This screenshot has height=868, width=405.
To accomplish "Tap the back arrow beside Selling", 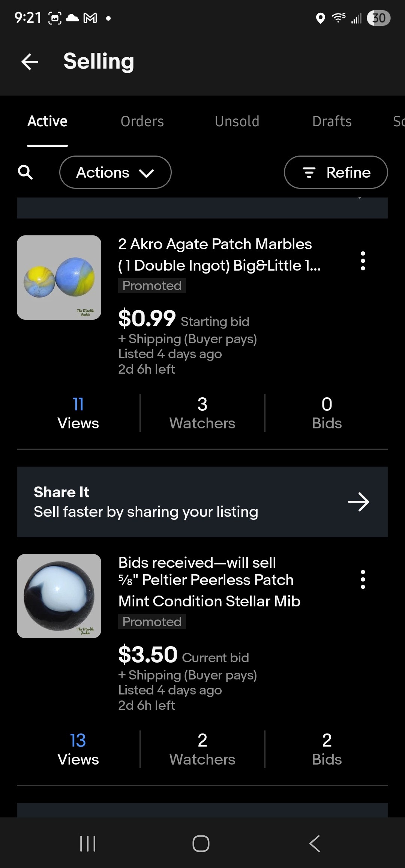I will 30,61.
